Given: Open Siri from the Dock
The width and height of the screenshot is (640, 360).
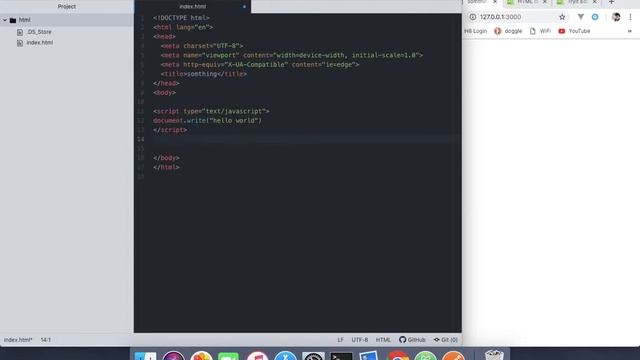Looking at the screenshot, I should (173, 356).
